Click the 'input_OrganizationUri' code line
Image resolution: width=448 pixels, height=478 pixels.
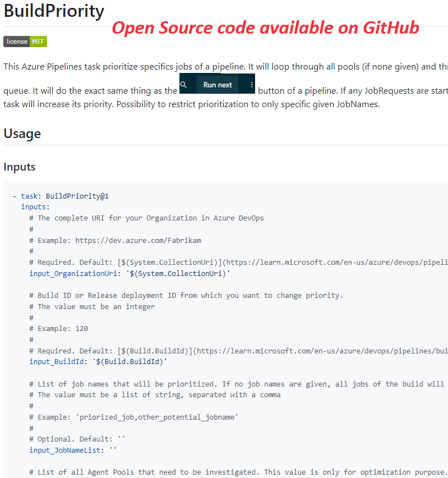(130, 273)
